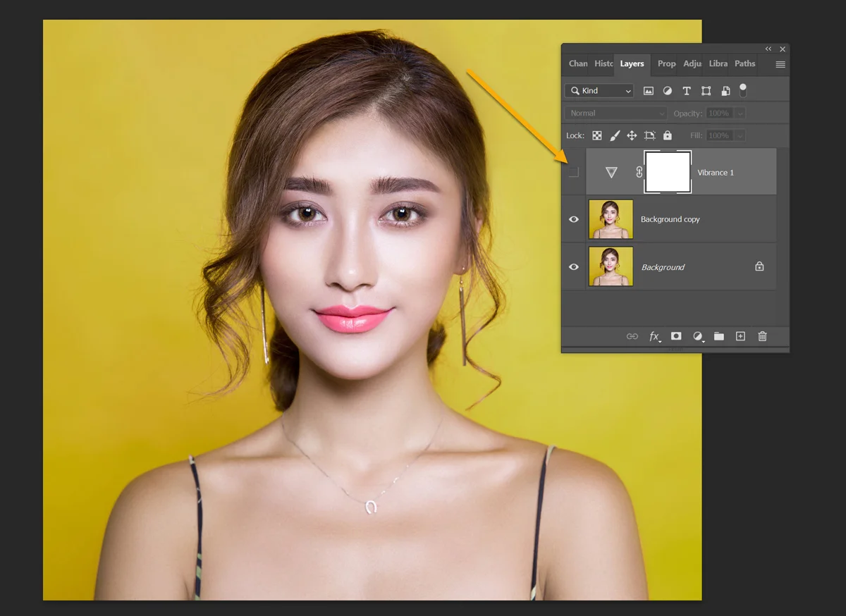The width and height of the screenshot is (846, 616).
Task: Create a new layer plus icon
Action: [x=740, y=336]
